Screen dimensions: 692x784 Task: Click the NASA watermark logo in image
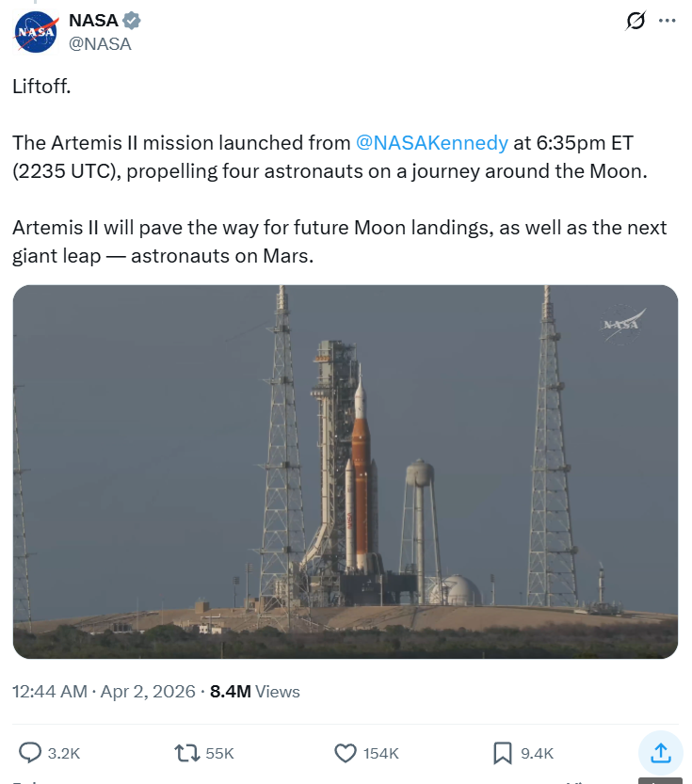pyautogui.click(x=623, y=324)
